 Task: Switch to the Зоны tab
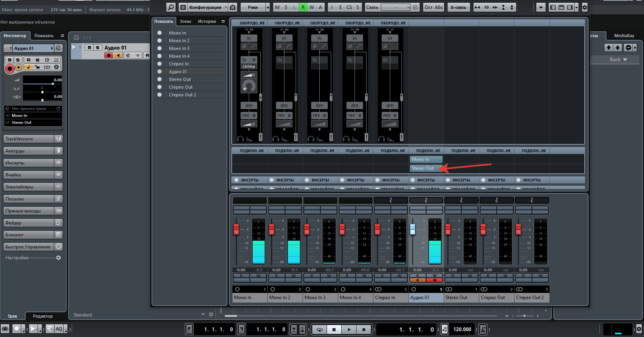[185, 21]
